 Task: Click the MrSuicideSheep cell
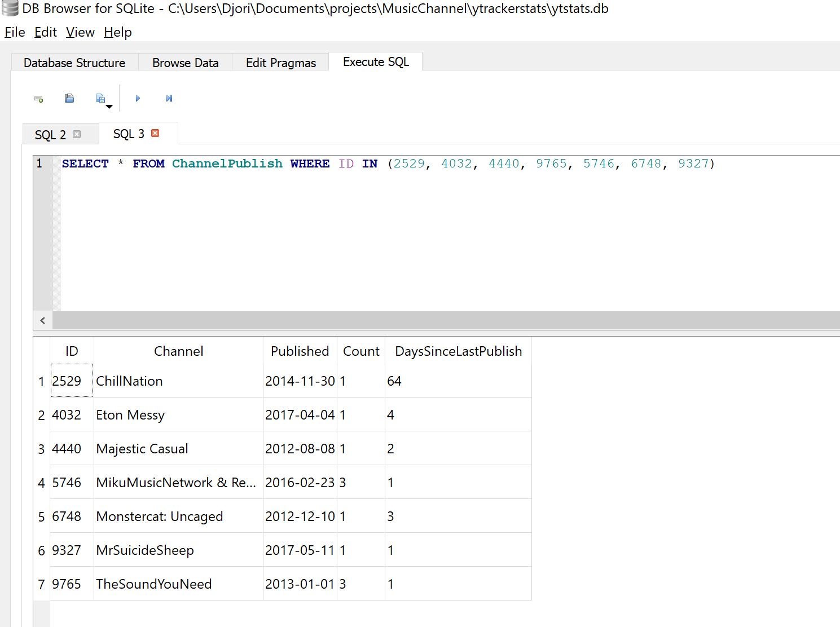point(178,550)
